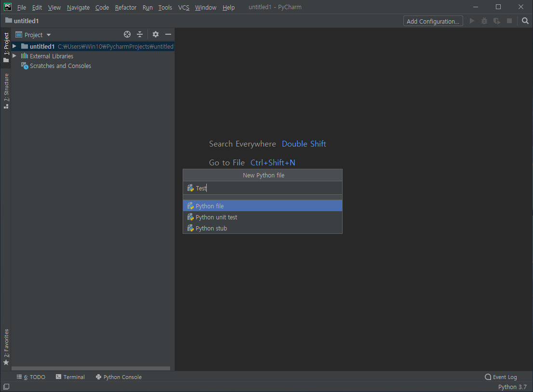Open the Terminal tool window
Viewport: 533px width, 392px height.
tap(70, 377)
